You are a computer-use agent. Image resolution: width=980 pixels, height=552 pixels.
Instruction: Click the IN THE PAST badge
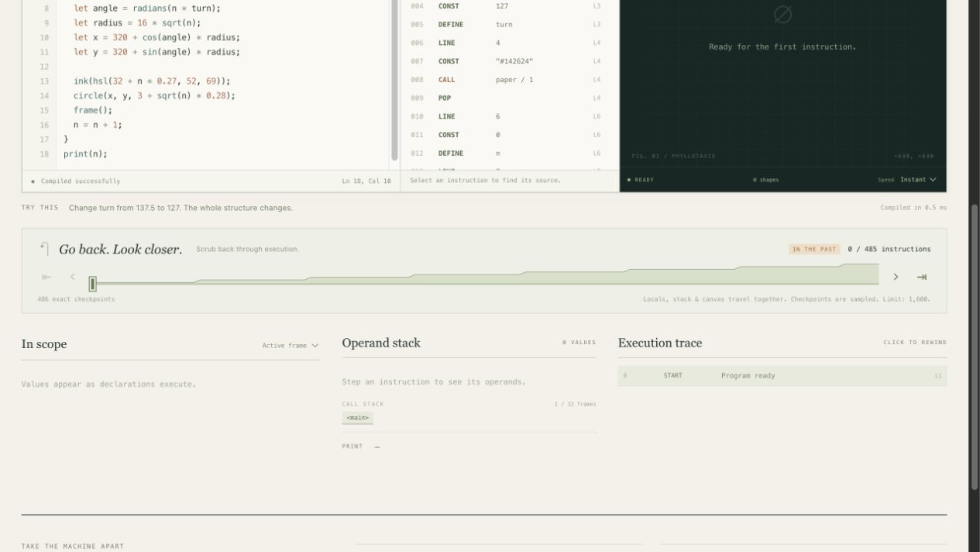point(814,250)
